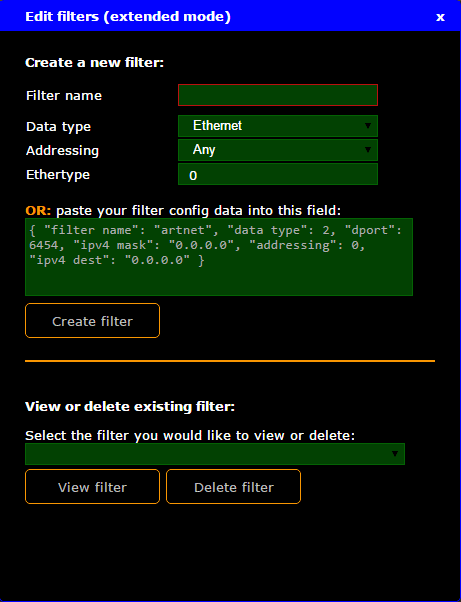Open the Addressing dropdown showing Any
Screen dimensions: 461x602
278,150
